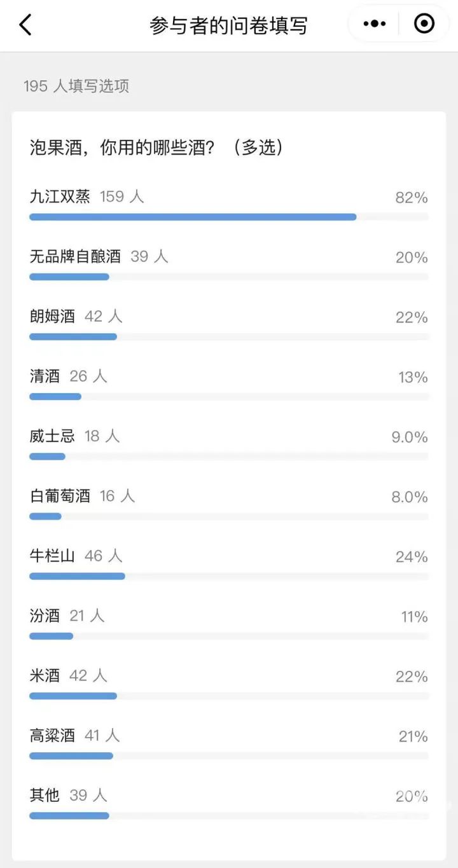Tap the 牛栏山 option label
This screenshot has width=458, height=868.
[52, 556]
